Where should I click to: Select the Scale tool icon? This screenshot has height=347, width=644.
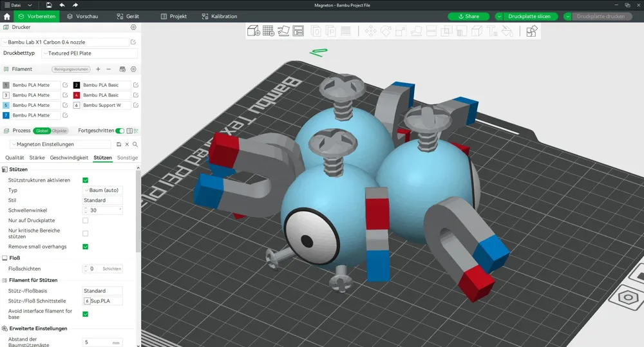pyautogui.click(x=401, y=31)
